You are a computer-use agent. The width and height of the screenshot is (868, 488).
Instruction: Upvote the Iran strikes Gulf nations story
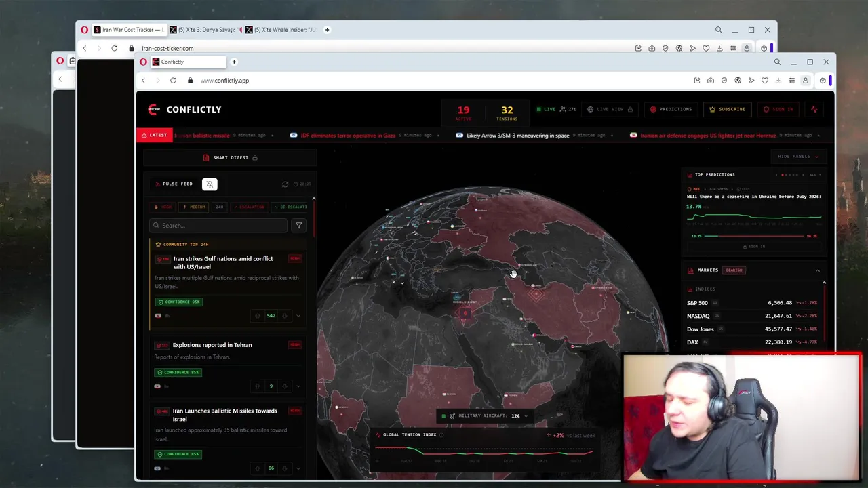tap(257, 316)
